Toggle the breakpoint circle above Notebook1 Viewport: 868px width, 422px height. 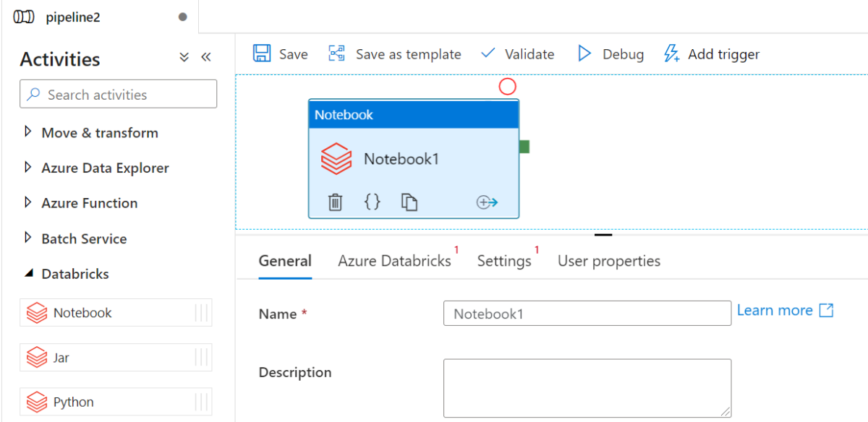pyautogui.click(x=507, y=86)
